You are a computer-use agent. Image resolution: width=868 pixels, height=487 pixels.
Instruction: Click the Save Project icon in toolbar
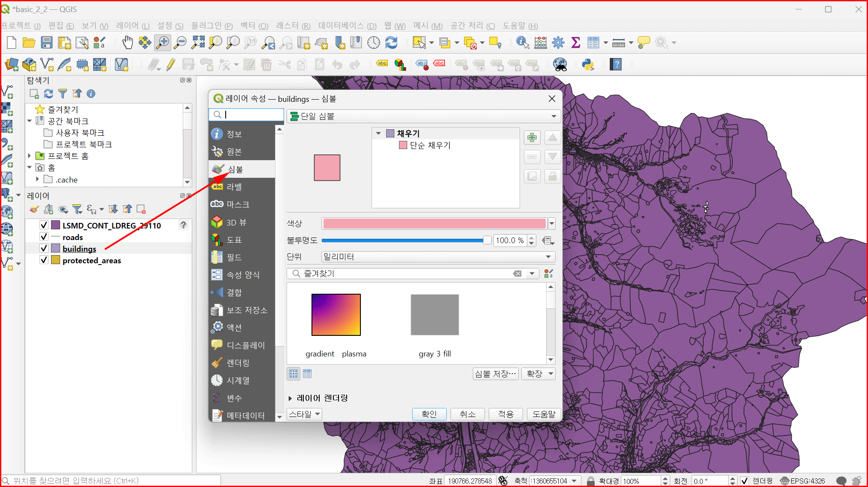pyautogui.click(x=46, y=43)
